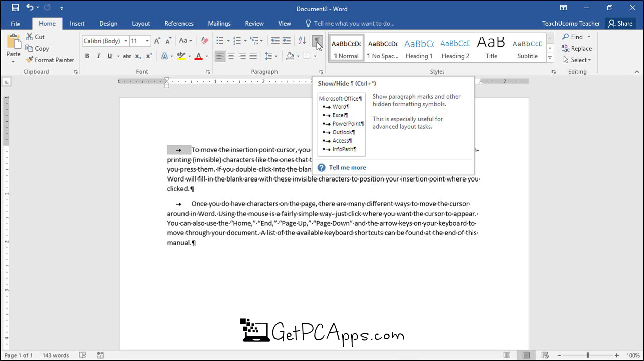Open the Calibri (Body) font name dropdown
Viewport: 644px width, 361px height.
tap(105, 41)
